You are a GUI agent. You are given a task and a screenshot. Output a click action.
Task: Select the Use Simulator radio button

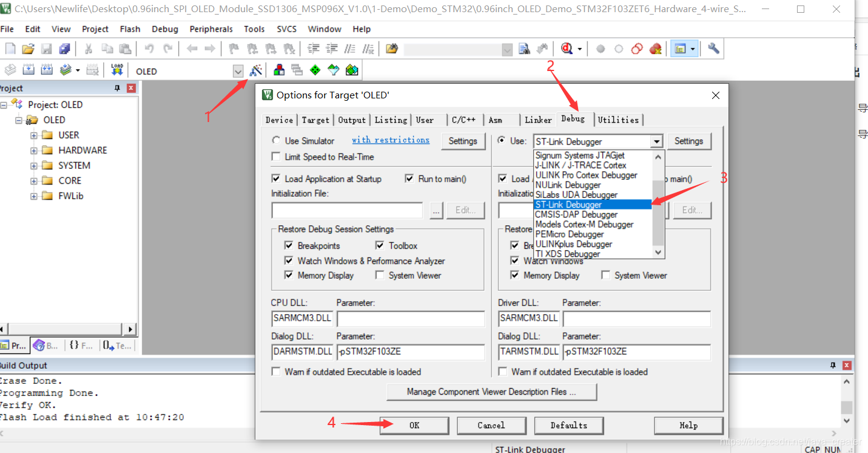coord(277,140)
